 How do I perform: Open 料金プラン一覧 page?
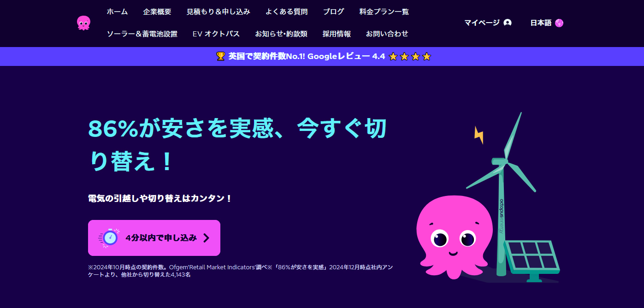384,12
